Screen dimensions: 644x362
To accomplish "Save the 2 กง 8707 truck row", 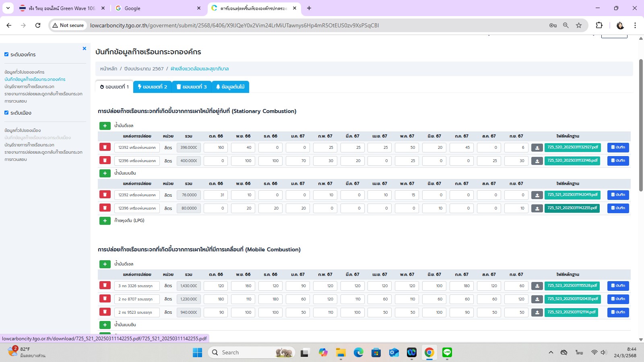I will [618, 299].
